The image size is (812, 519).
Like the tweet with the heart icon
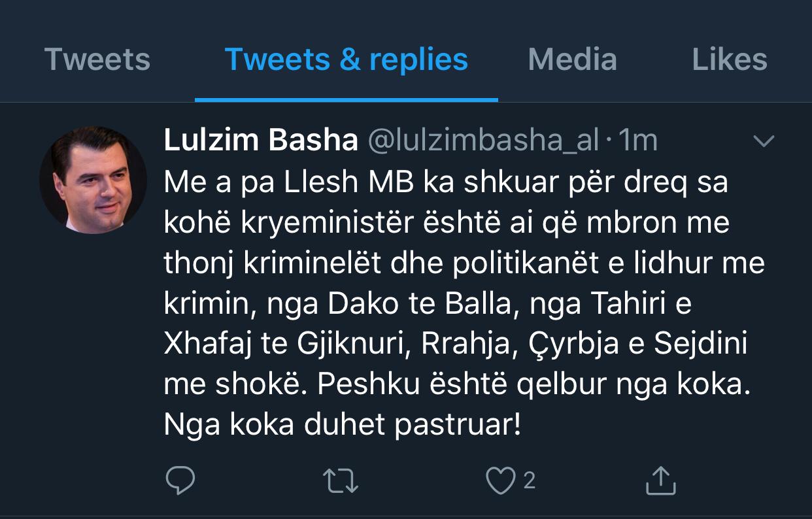coord(500,481)
